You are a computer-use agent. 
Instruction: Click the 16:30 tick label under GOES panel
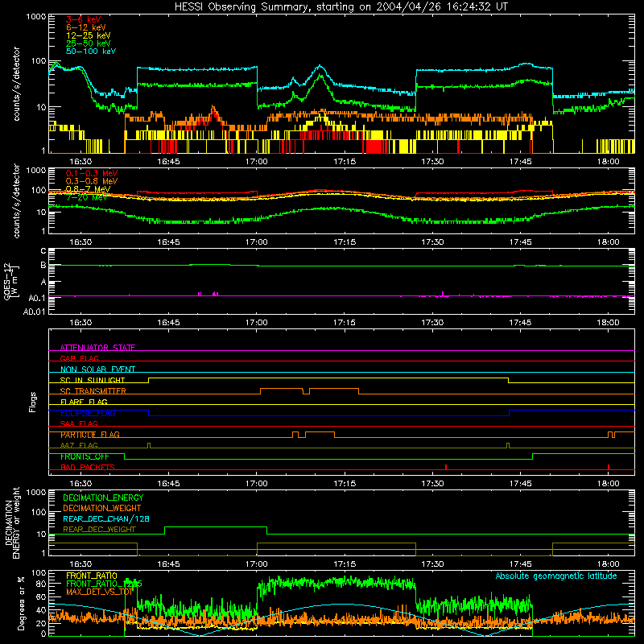pyautogui.click(x=80, y=323)
